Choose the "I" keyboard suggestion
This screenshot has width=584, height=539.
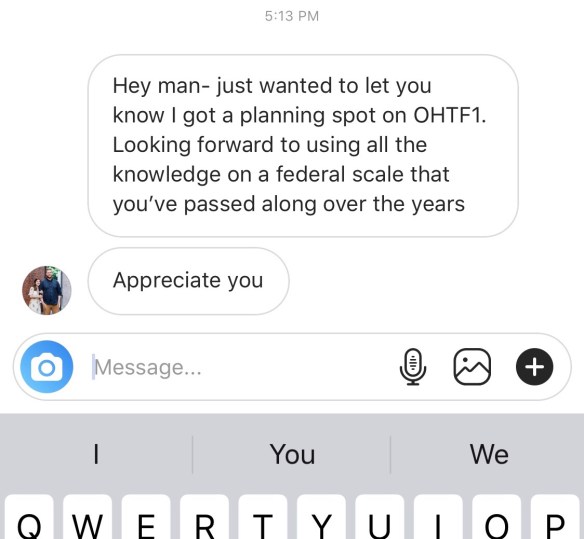[96, 454]
